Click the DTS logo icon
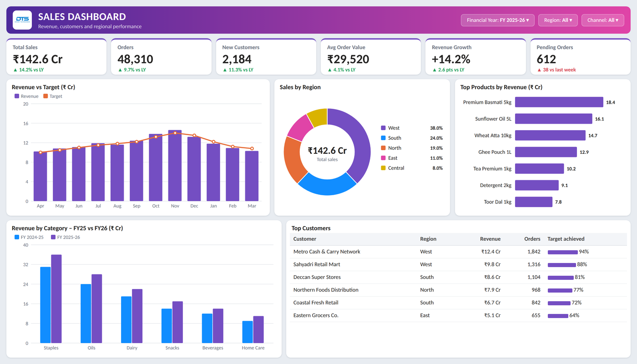The height and width of the screenshot is (364, 637). [x=22, y=20]
